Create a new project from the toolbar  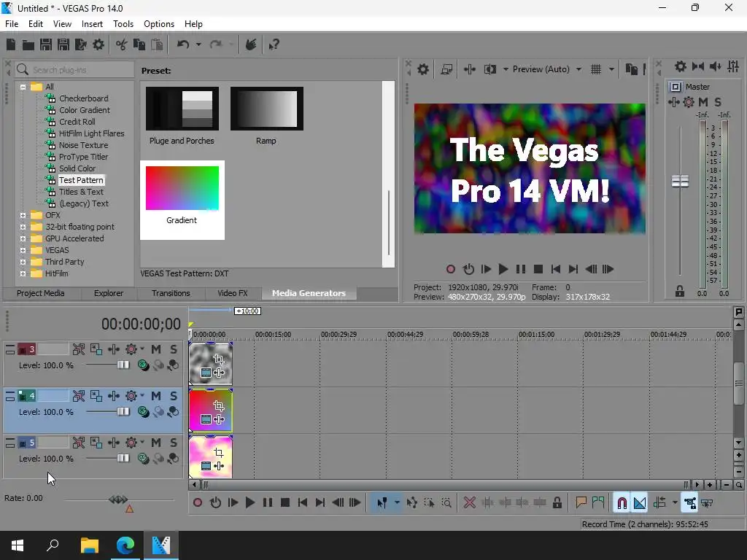[11, 44]
